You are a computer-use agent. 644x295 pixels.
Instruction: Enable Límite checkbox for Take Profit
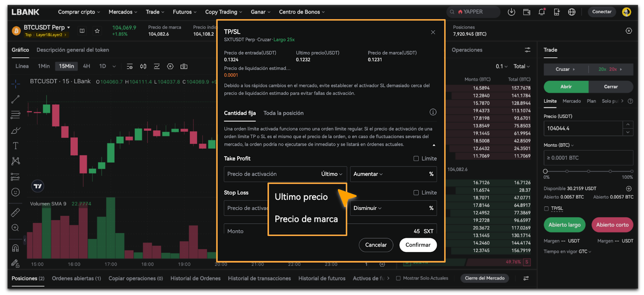pyautogui.click(x=416, y=158)
